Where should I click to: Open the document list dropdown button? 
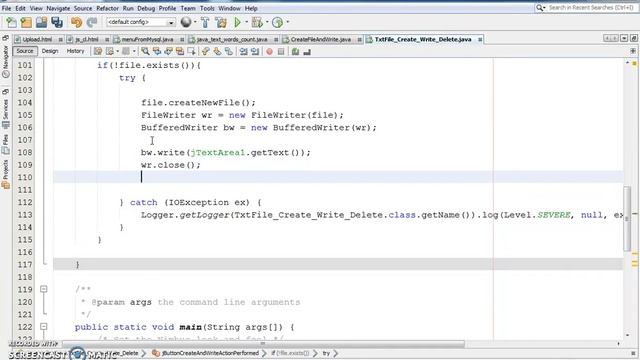point(624,38)
